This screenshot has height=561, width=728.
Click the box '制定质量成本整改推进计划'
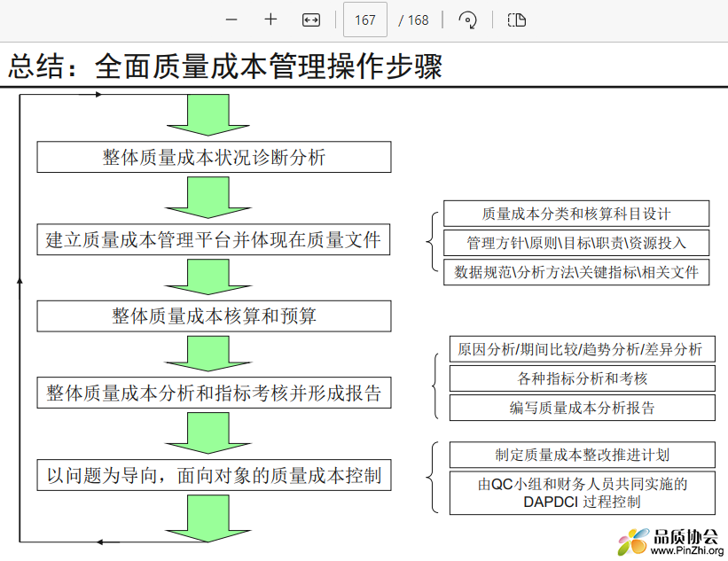pos(583,455)
